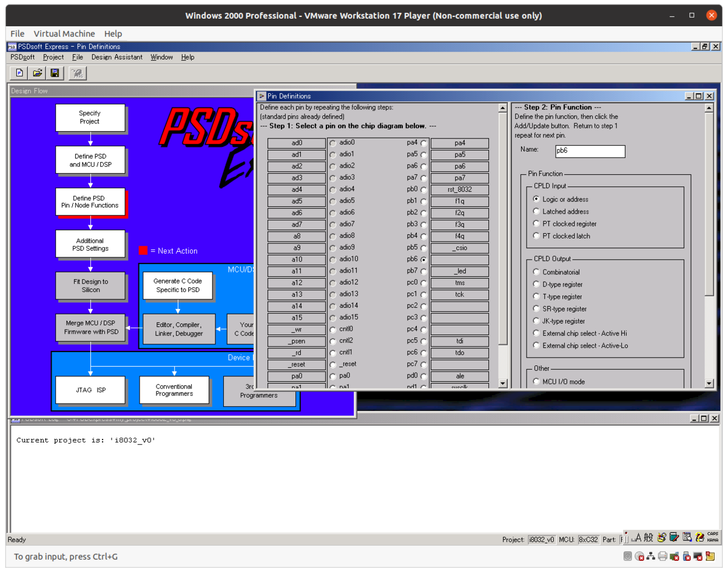The image size is (728, 573).
Task: Click the VMware network adapter status icon
Action: tap(651, 556)
